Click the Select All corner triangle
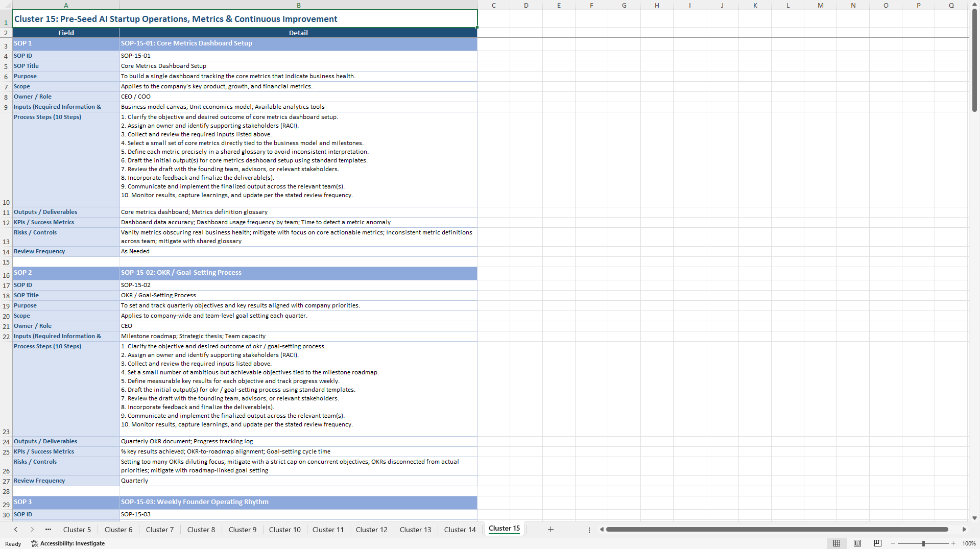980x549 pixels. point(6,5)
